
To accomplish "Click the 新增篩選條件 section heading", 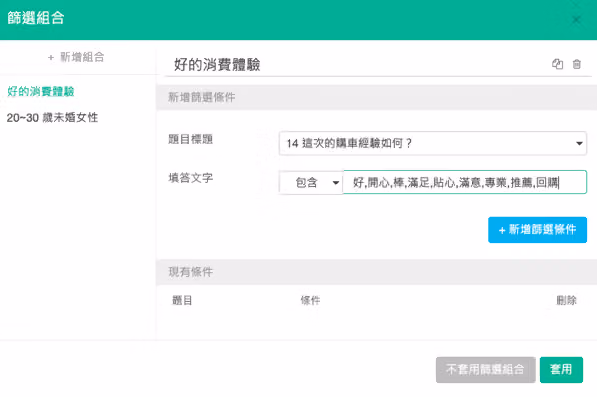I will (202, 97).
